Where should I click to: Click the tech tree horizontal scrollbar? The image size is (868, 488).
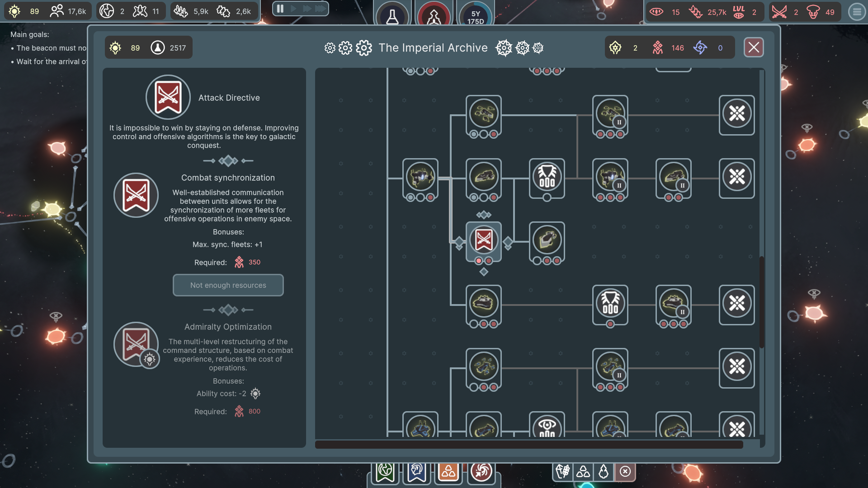529,445
